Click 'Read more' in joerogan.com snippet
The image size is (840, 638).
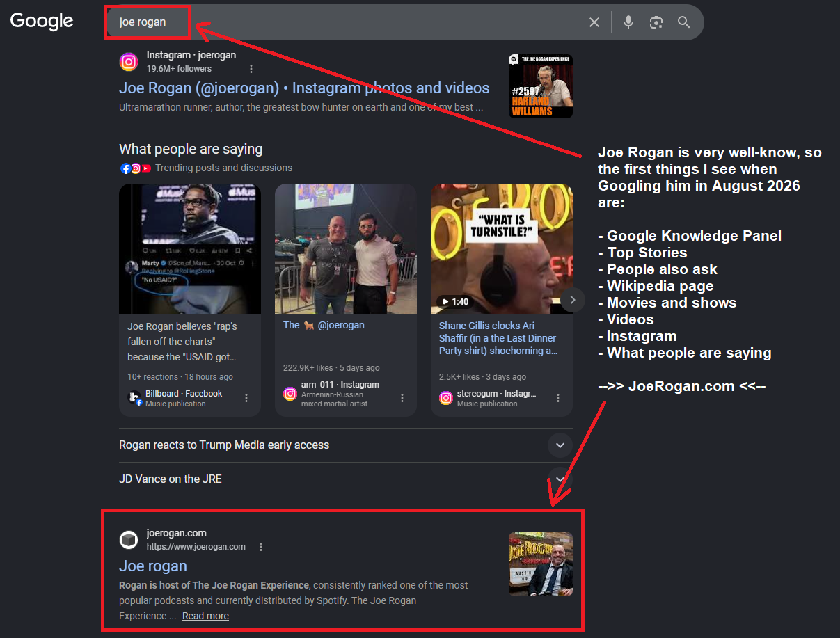click(x=205, y=616)
